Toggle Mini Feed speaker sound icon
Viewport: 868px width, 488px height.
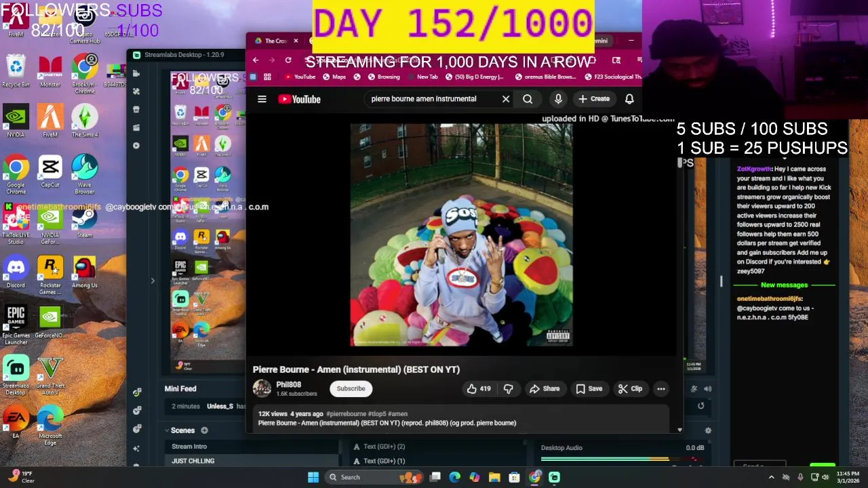(708, 389)
